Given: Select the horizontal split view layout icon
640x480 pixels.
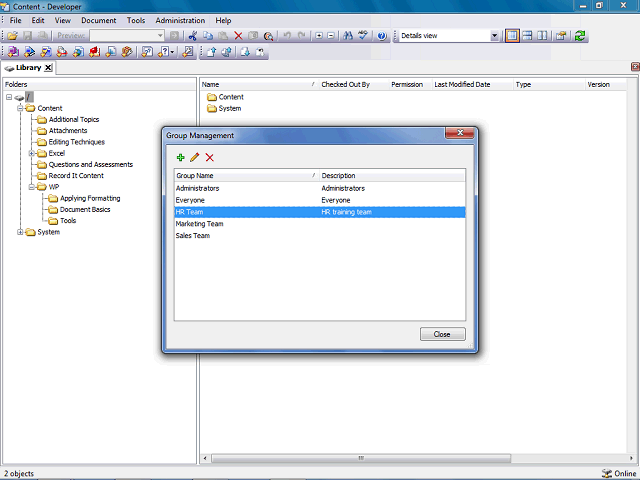Looking at the screenshot, I should tap(527, 36).
